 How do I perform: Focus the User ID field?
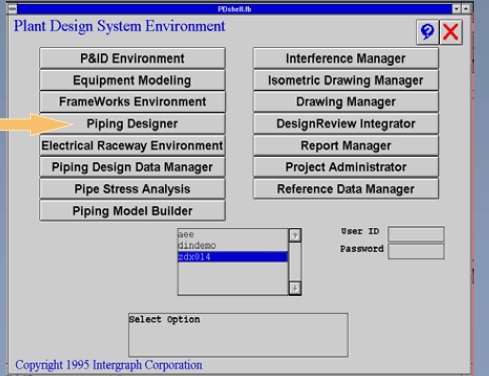[416, 234]
